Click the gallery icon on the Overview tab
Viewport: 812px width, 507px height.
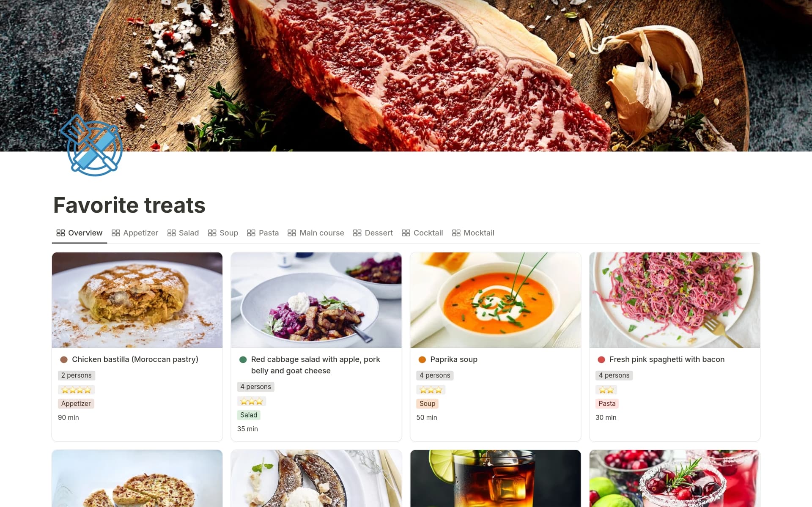[60, 233]
